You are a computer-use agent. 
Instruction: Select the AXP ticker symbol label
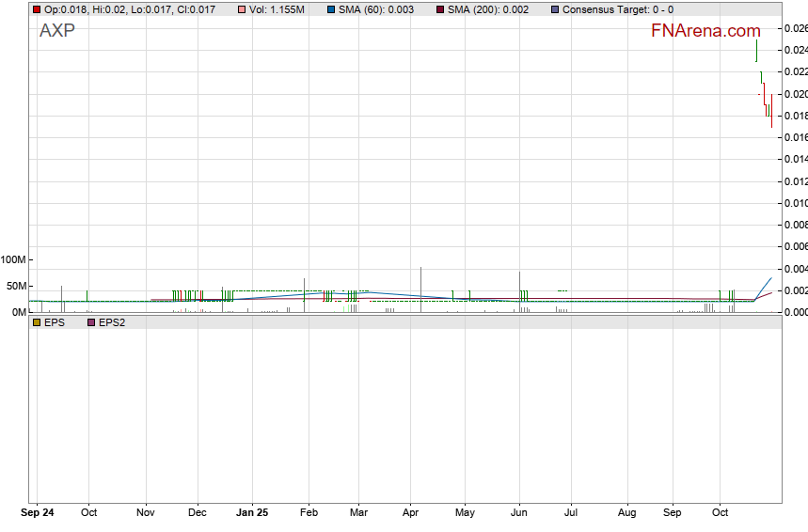point(57,30)
